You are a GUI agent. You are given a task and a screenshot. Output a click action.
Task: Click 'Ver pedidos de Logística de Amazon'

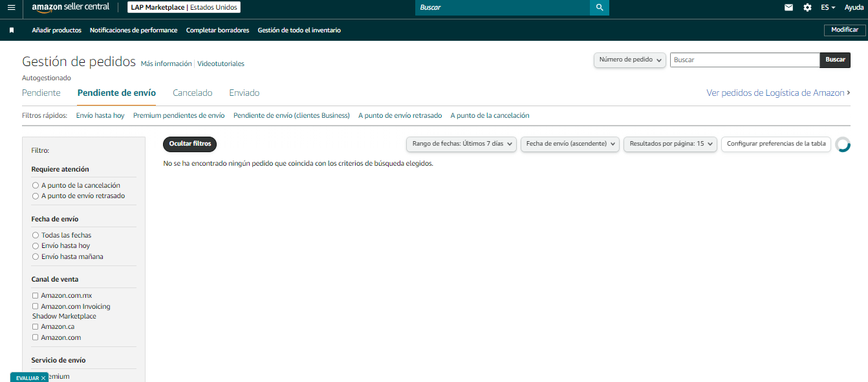[778, 93]
